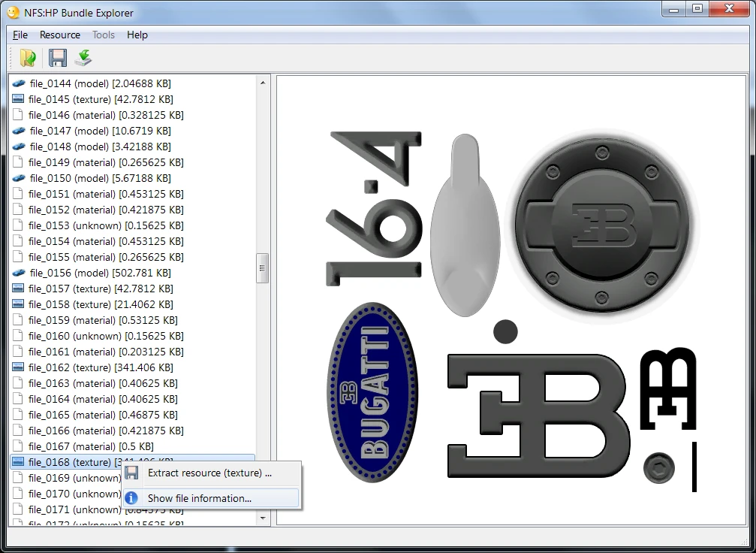
Task: Select file_0160 (unknown) [0.15625 KB]
Action: point(106,336)
